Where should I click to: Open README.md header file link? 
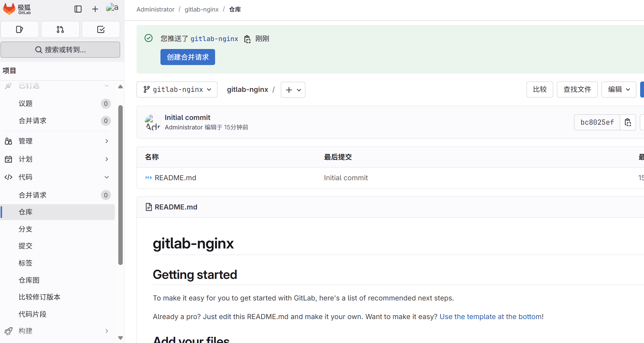pos(176,207)
